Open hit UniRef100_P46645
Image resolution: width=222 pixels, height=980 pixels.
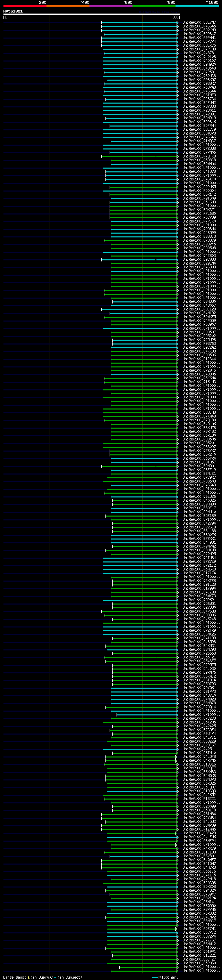coord(199,26)
